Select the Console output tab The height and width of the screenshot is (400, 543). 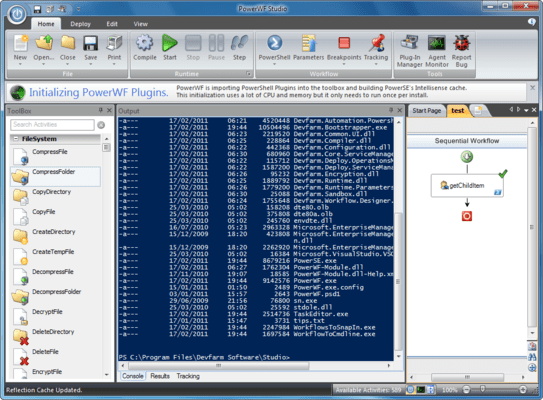click(133, 376)
